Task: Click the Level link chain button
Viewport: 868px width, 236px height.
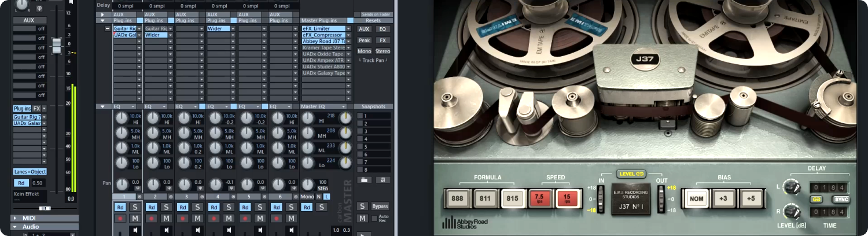Action: coord(632,174)
